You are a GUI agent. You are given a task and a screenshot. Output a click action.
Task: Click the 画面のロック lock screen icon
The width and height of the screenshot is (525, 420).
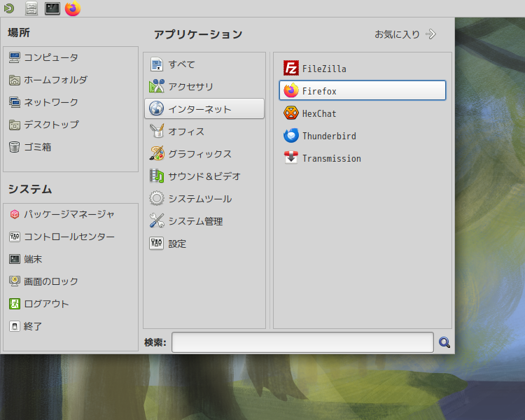click(15, 281)
